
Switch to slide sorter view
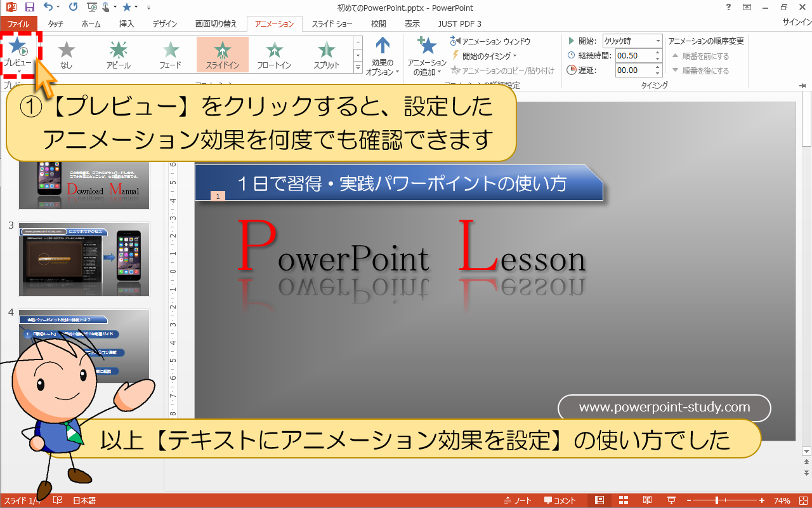click(624, 500)
